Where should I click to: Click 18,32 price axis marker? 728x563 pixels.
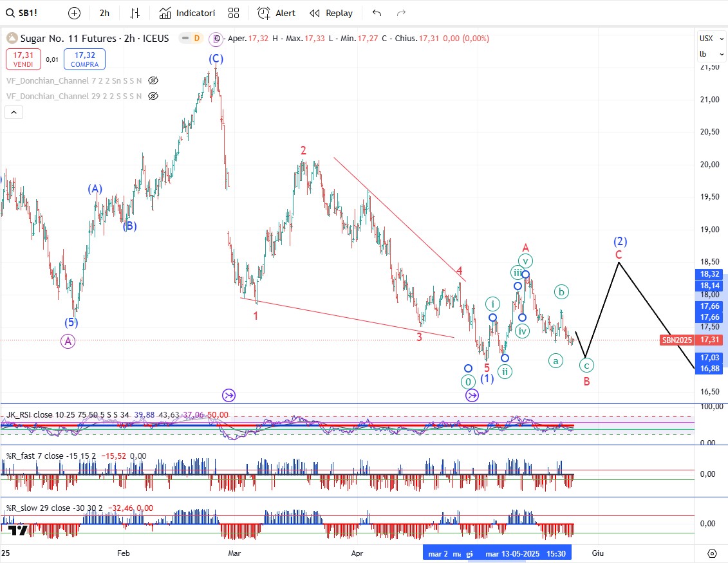710,274
